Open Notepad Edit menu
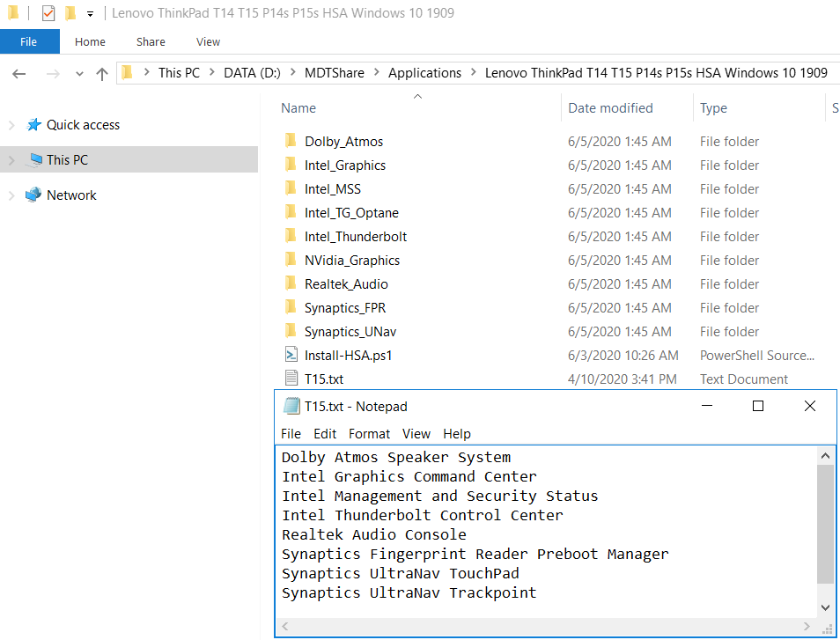 [x=325, y=434]
